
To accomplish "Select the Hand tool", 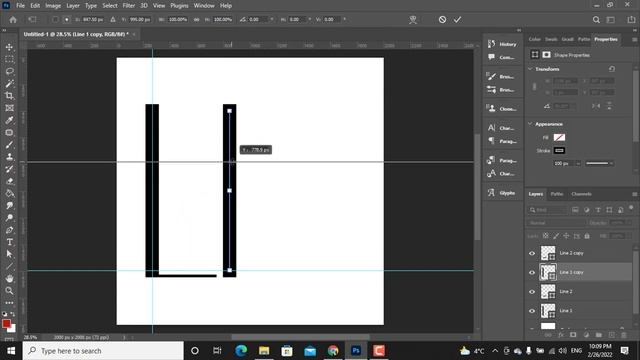I will (x=9, y=279).
